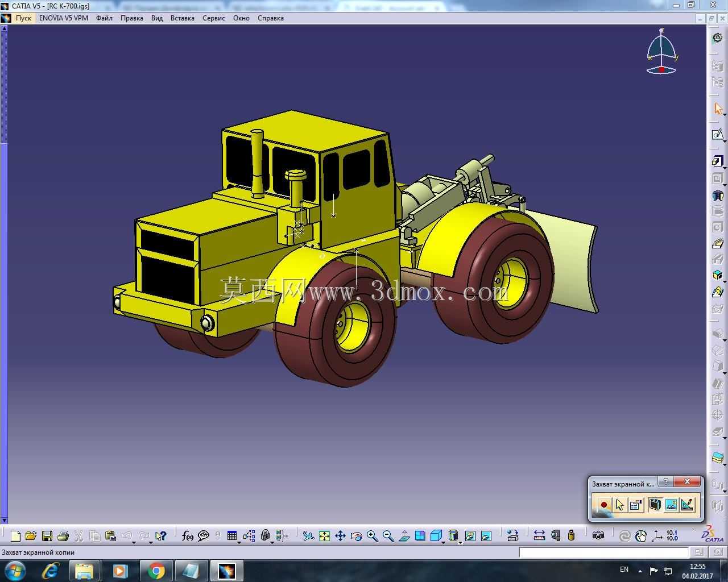Screen dimensions: 728x582
Task: Expand the Undo history dropdown arrow
Action: click(134, 542)
